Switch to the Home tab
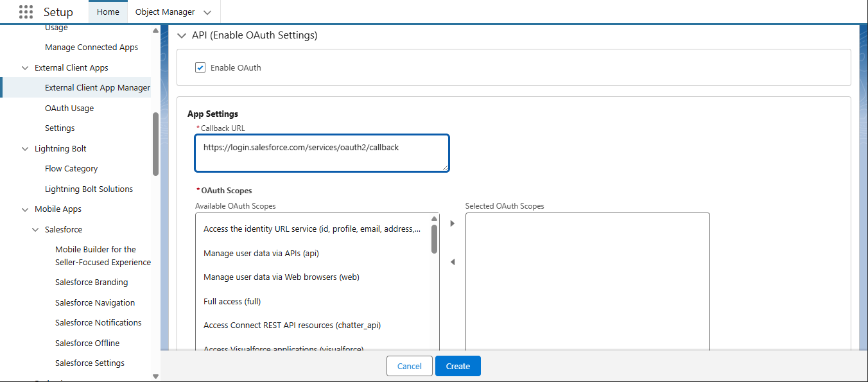The image size is (868, 382). tap(108, 12)
